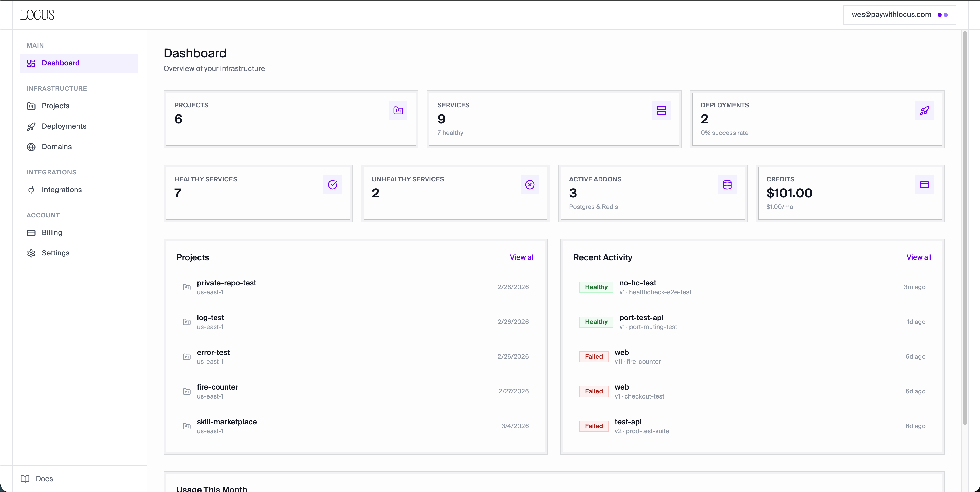
Task: Click the checkmark icon on Healthy Services card
Action: tap(333, 184)
